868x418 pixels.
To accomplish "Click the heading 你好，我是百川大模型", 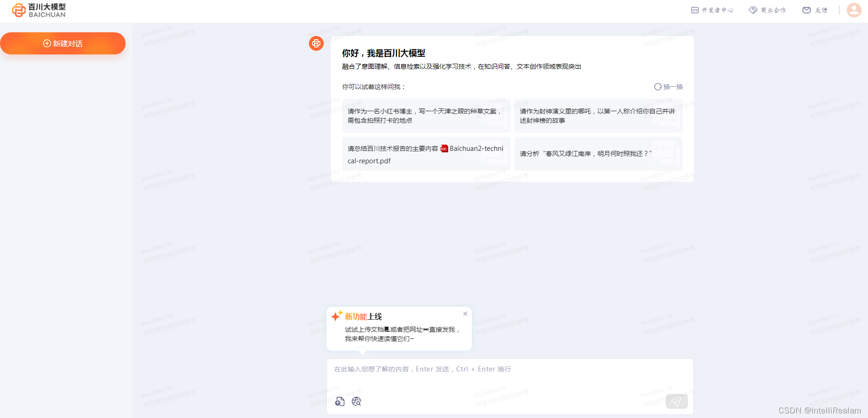I will [384, 53].
